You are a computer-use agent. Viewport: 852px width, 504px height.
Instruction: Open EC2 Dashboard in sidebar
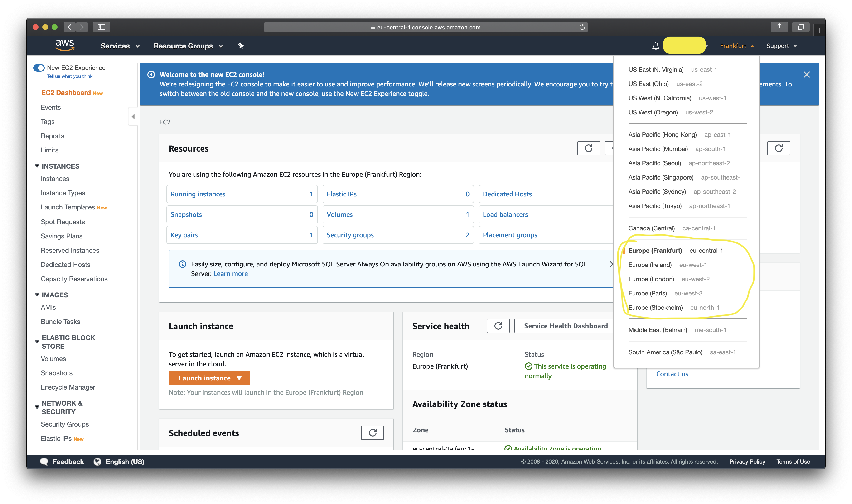[66, 93]
